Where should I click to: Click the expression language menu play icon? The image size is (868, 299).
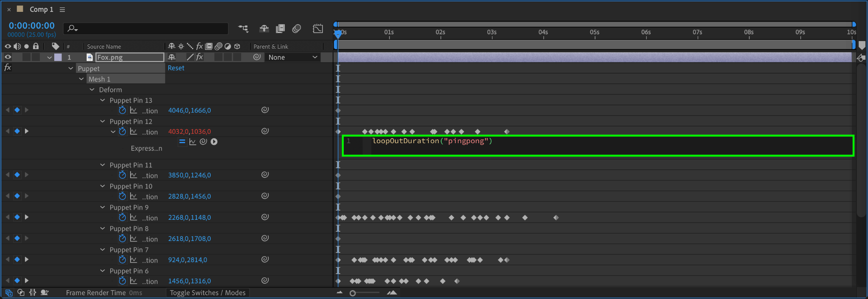tap(214, 142)
